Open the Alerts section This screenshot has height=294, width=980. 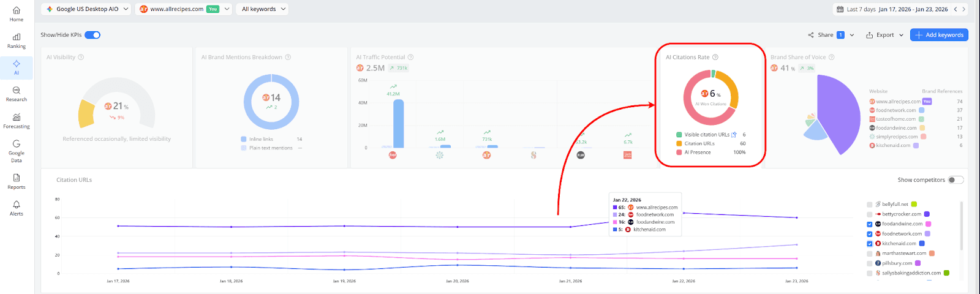click(x=17, y=208)
